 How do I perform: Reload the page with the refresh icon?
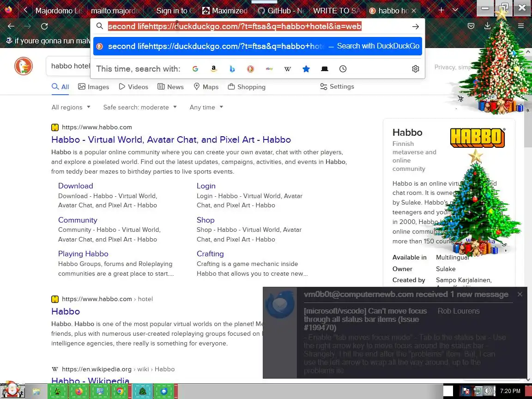click(x=44, y=26)
